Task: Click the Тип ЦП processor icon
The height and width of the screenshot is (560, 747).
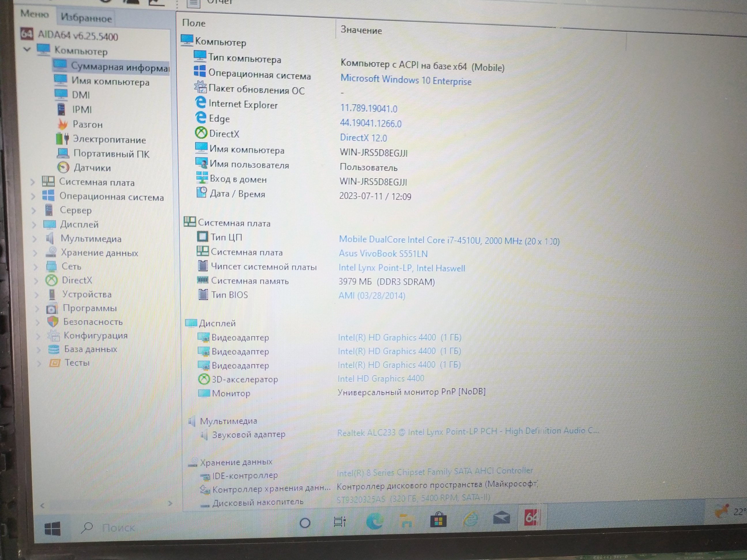Action: click(x=202, y=236)
